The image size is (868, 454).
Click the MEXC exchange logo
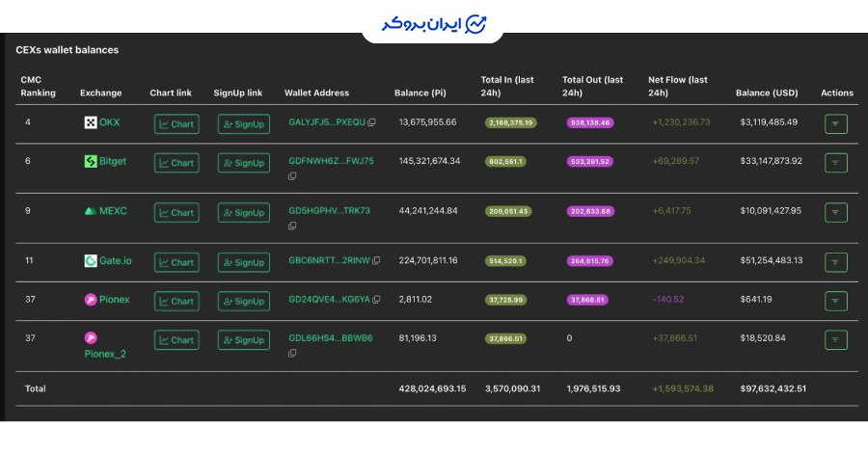coord(91,211)
